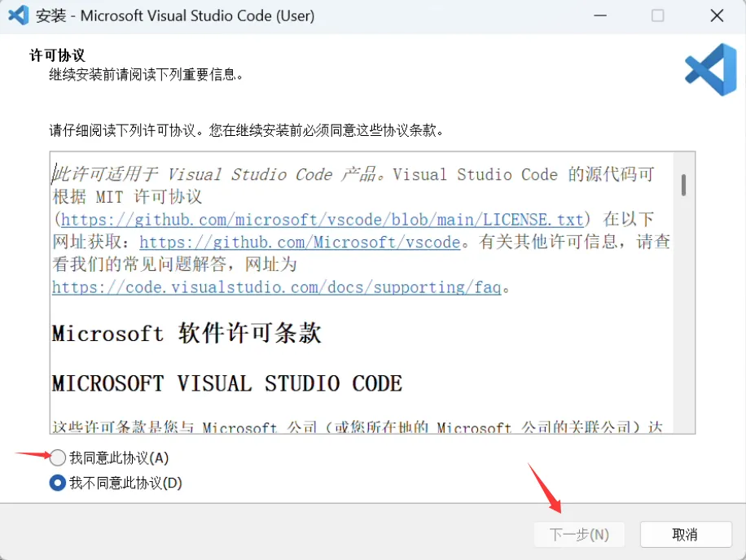Select "我不同意此协议(D)" radio button
746x560 pixels.
(58, 483)
